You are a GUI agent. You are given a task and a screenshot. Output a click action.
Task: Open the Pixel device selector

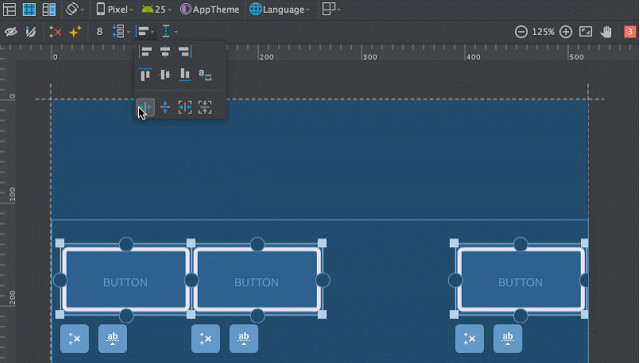coord(115,9)
